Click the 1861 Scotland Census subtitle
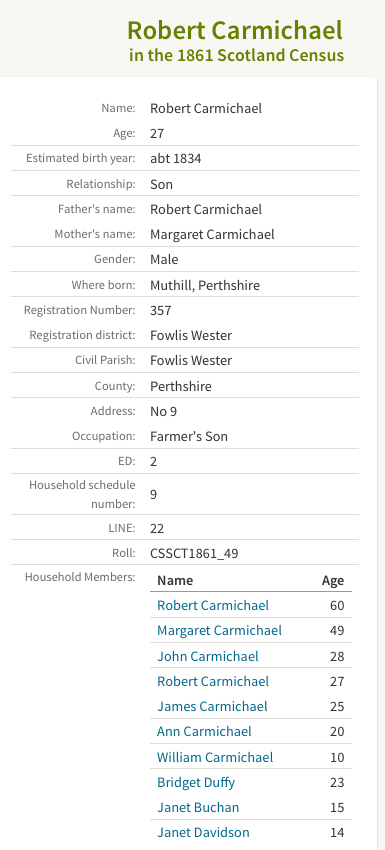Screen dimensions: 385x850 (236, 55)
